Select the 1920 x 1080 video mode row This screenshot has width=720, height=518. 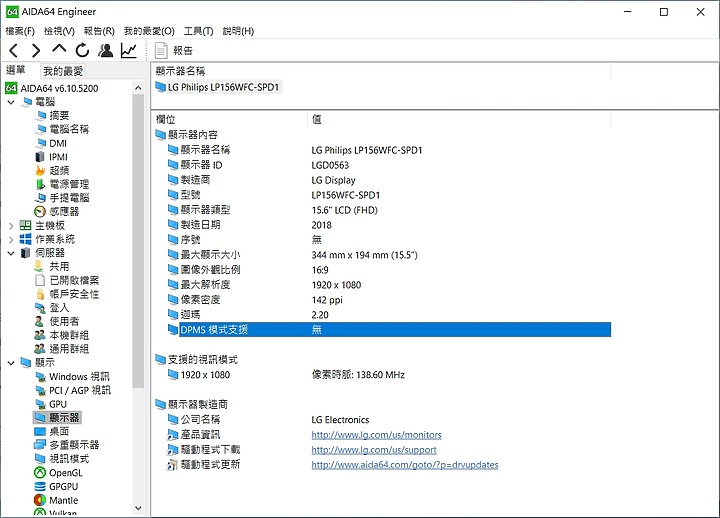(x=389, y=375)
